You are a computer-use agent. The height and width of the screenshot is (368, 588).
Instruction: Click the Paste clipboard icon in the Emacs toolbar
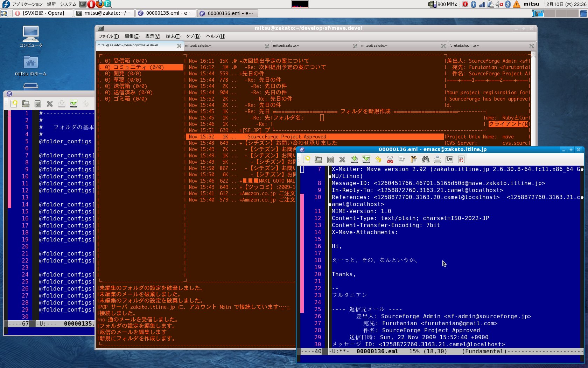click(x=414, y=160)
